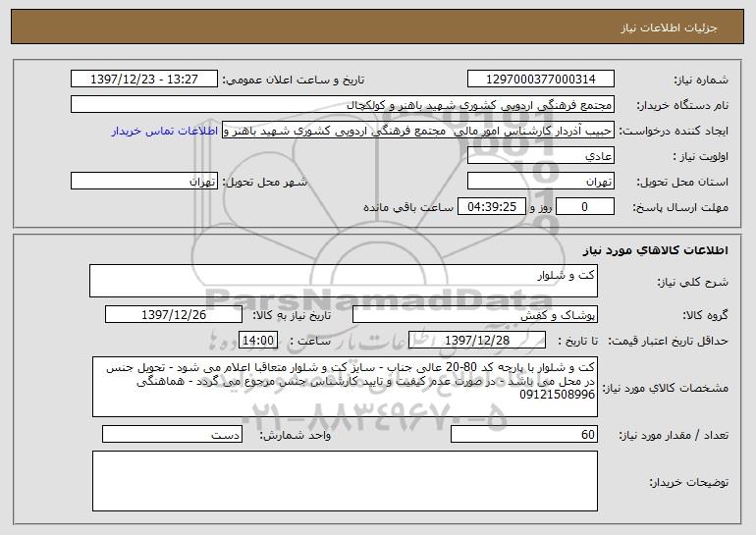The image size is (756, 535).
Task: Select the ایجاد کننده درخواست field
Action: pyautogui.click(x=418, y=131)
